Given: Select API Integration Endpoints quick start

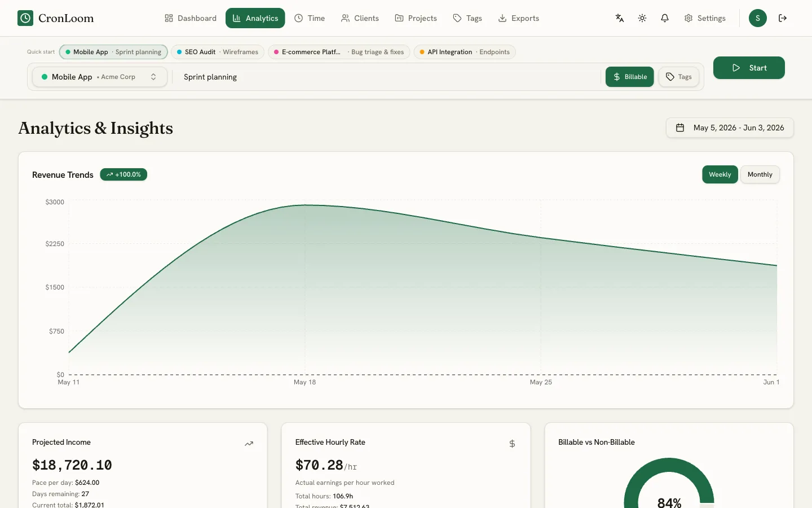Looking at the screenshot, I should pyautogui.click(x=465, y=52).
